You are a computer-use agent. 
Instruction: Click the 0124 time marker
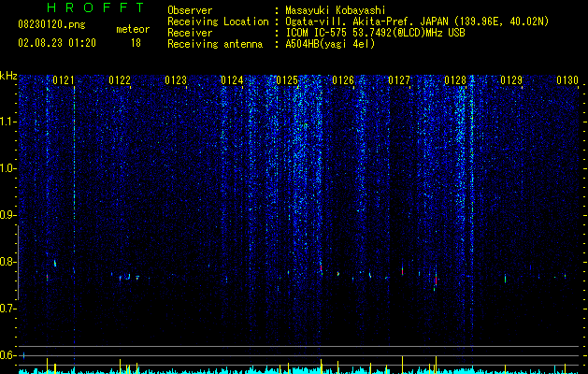[x=232, y=80]
